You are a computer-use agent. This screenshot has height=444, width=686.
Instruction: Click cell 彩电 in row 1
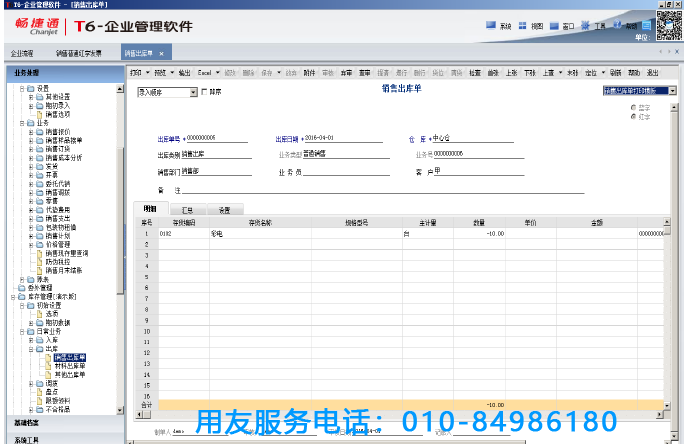(260, 234)
